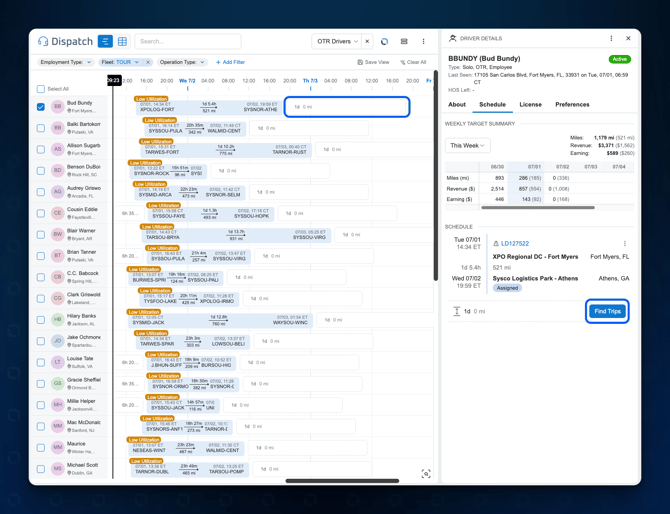
Task: Check the Cousin Eddie row checkbox
Action: tap(41, 213)
